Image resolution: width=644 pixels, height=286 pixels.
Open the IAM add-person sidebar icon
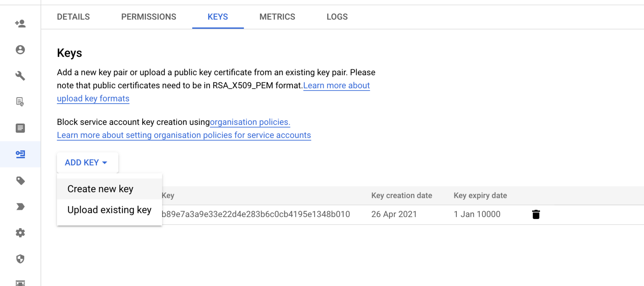[20, 24]
